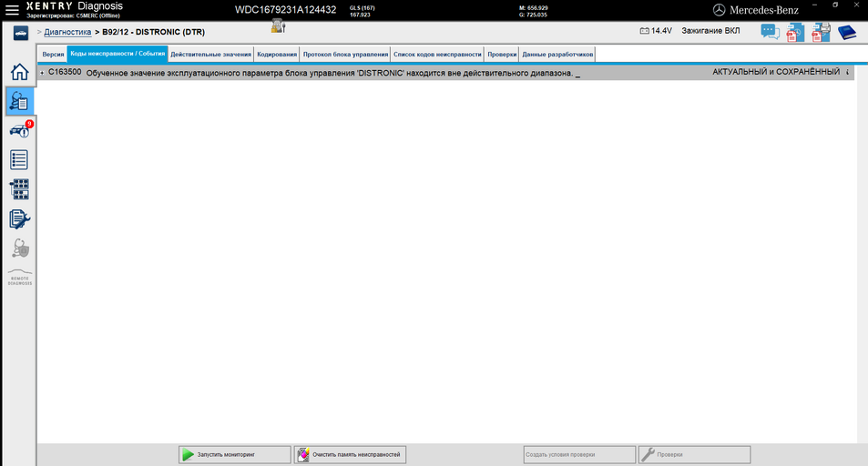Click the lock and plug status icon

pos(278,26)
